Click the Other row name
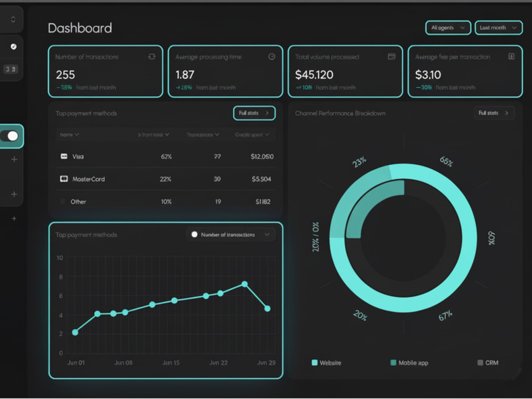Screen dimensions: 532x399 (x=78, y=202)
